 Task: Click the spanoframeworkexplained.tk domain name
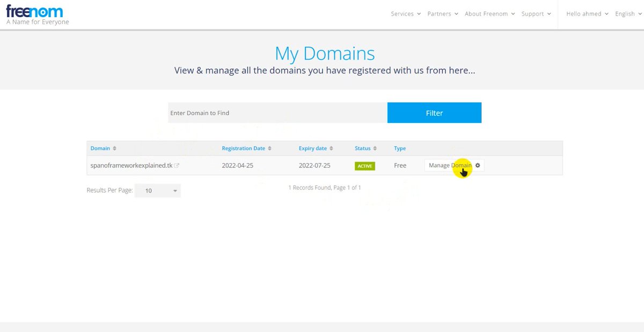coord(131,165)
